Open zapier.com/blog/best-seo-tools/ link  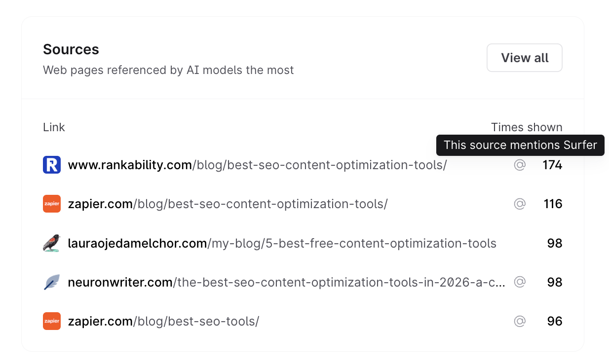[163, 321]
